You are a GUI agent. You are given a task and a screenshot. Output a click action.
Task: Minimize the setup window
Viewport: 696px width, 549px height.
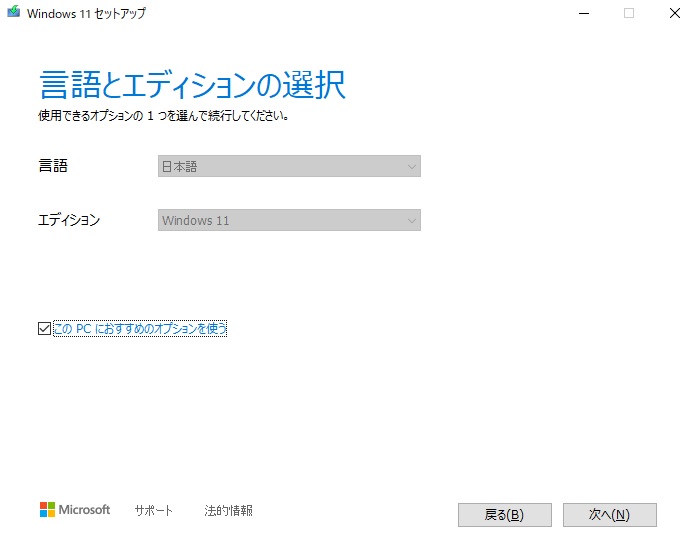coord(584,13)
